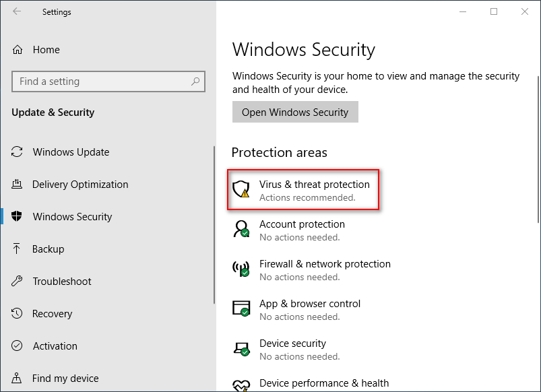The height and width of the screenshot is (392, 541).
Task: Go to Find my device
Action: [65, 379]
